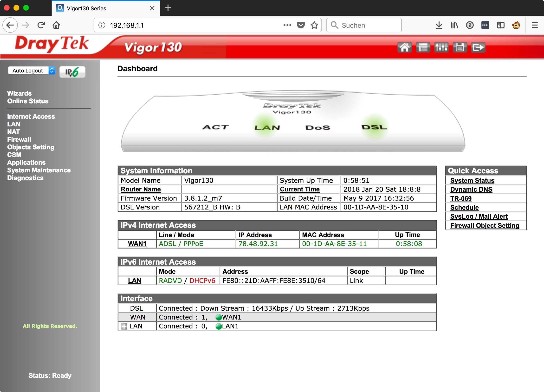The image size is (544, 392).
Task: Toggle the IPv6 mode button
Action: tap(72, 72)
